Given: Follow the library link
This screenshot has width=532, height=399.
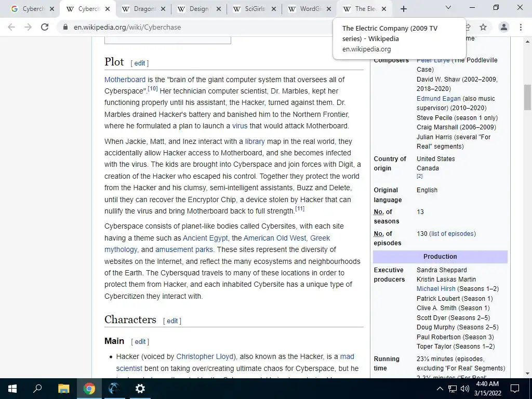Looking at the screenshot, I should 255,141.
